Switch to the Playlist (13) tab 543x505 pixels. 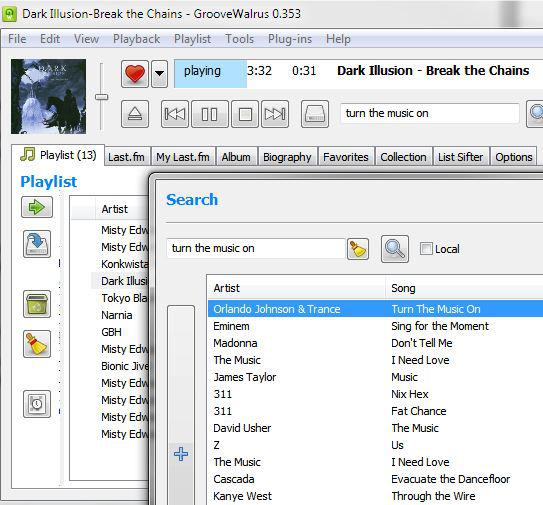pyautogui.click(x=58, y=155)
